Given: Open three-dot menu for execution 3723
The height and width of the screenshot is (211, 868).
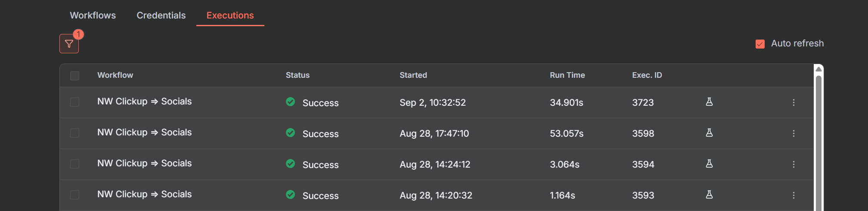Looking at the screenshot, I should pos(794,102).
